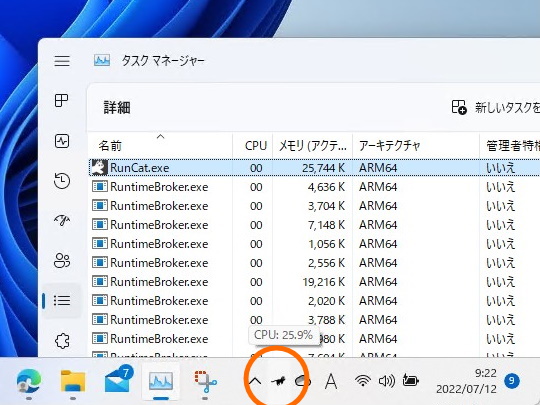Screen dimensions: 540x405
Task: Open the Task Manager hamburger navigation menu
Action: pos(62,61)
